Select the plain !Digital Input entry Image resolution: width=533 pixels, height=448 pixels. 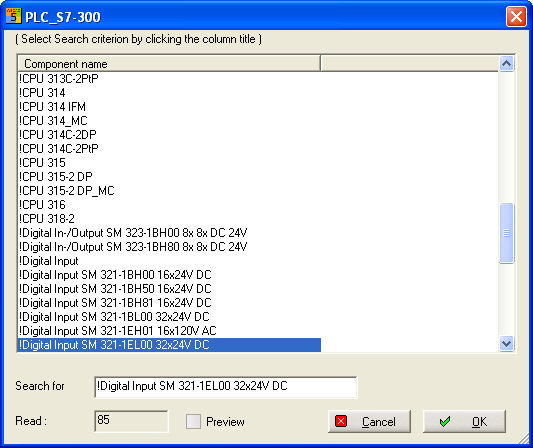point(49,261)
